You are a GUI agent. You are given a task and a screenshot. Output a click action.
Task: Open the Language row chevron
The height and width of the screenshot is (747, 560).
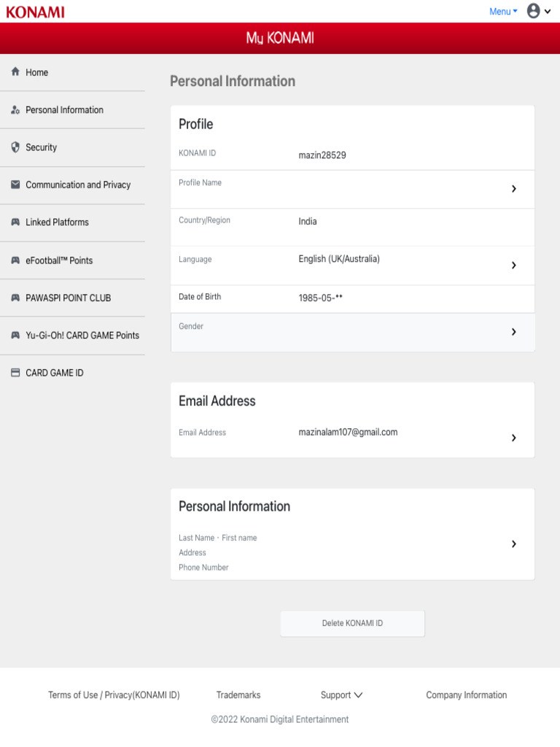(513, 266)
